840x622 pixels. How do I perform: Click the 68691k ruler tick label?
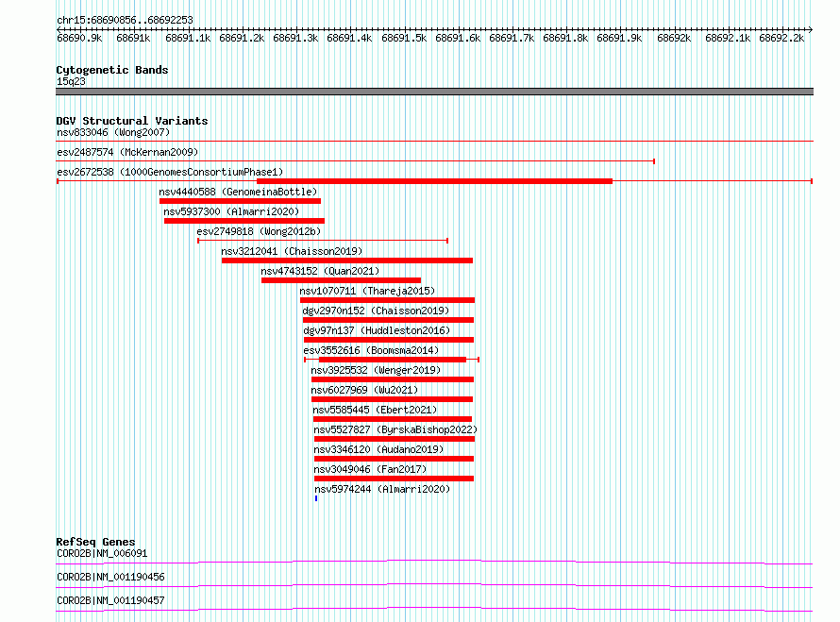(x=133, y=38)
